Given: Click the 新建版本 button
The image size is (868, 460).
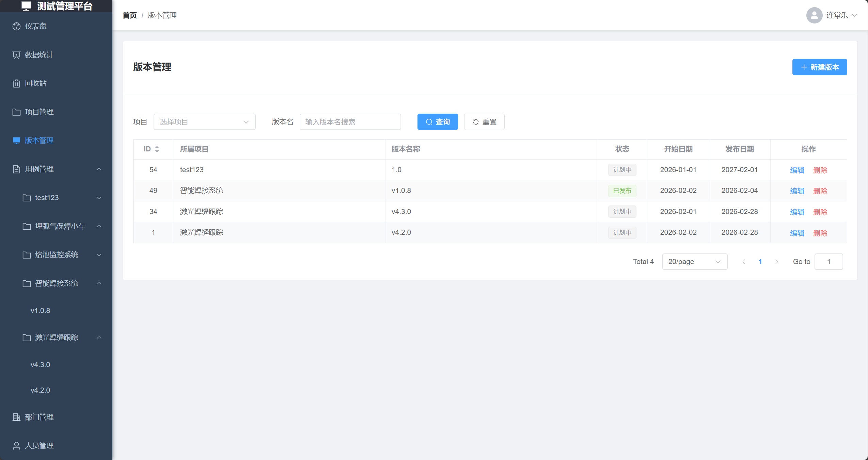Looking at the screenshot, I should (x=819, y=67).
